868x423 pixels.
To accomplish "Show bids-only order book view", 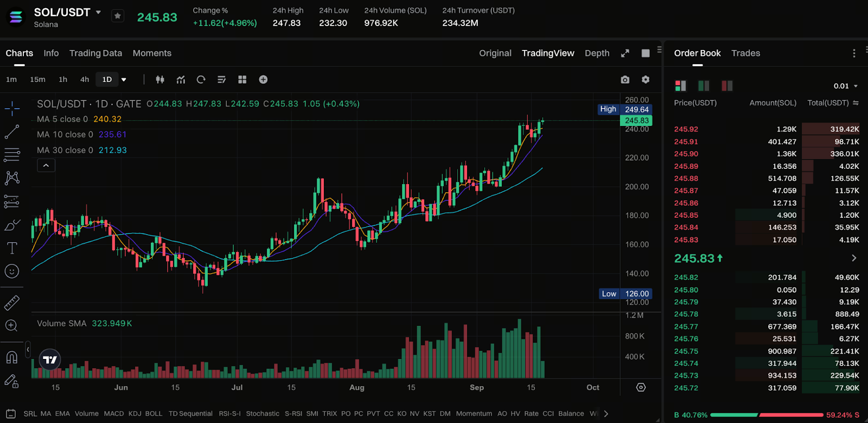I will point(704,86).
